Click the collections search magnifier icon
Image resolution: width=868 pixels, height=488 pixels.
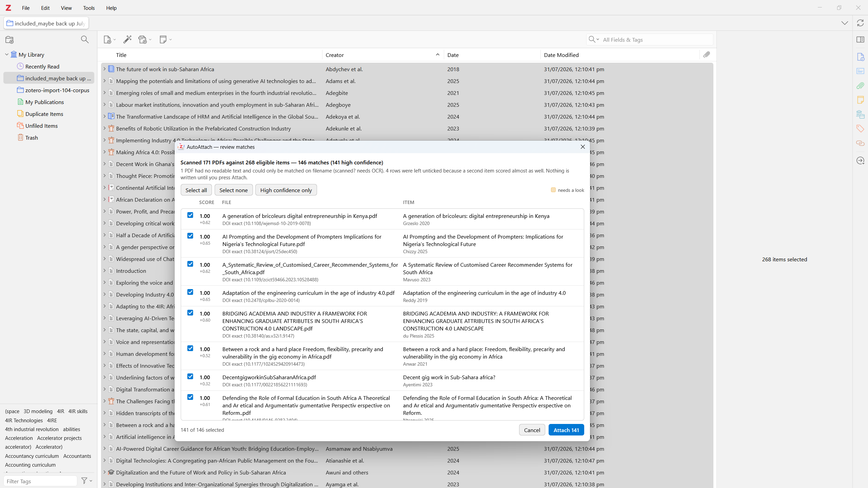coord(85,40)
